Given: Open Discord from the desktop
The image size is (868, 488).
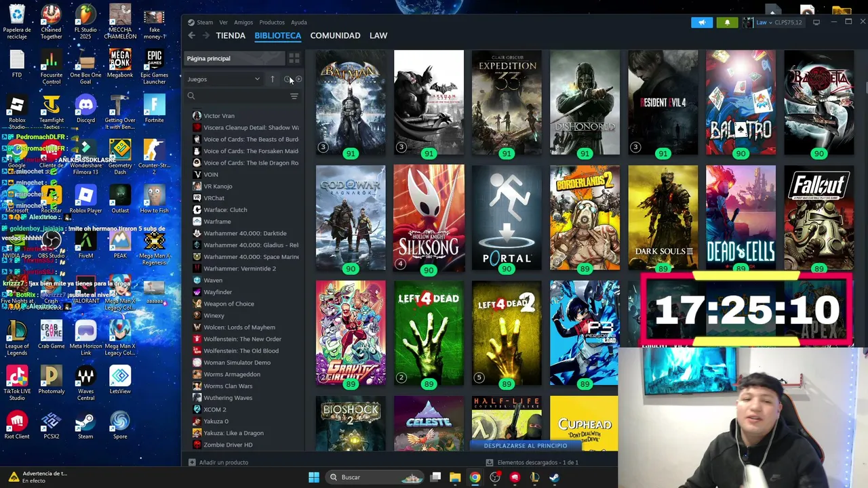Looking at the screenshot, I should 85,108.
